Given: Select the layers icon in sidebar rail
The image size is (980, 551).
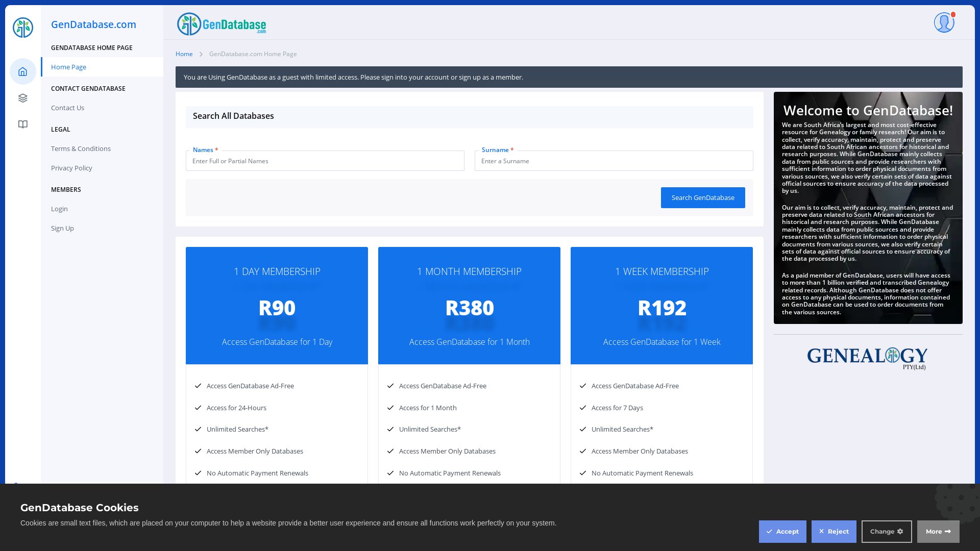Looking at the screenshot, I should click(23, 98).
